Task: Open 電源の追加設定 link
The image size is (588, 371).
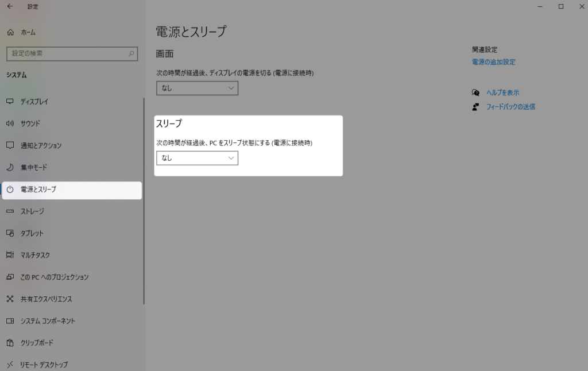Action: click(493, 62)
